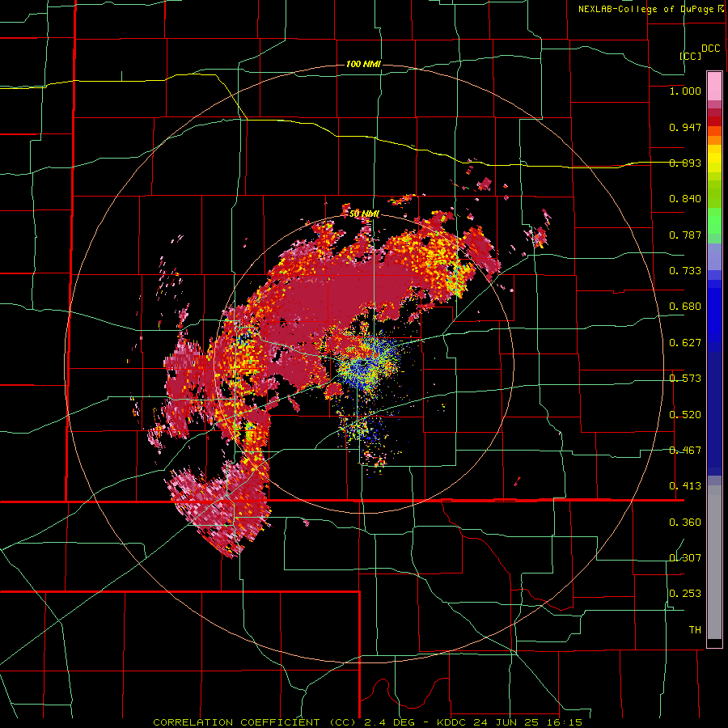Select the 0.733 legend label
The height and width of the screenshot is (728, 728).
pos(685,271)
